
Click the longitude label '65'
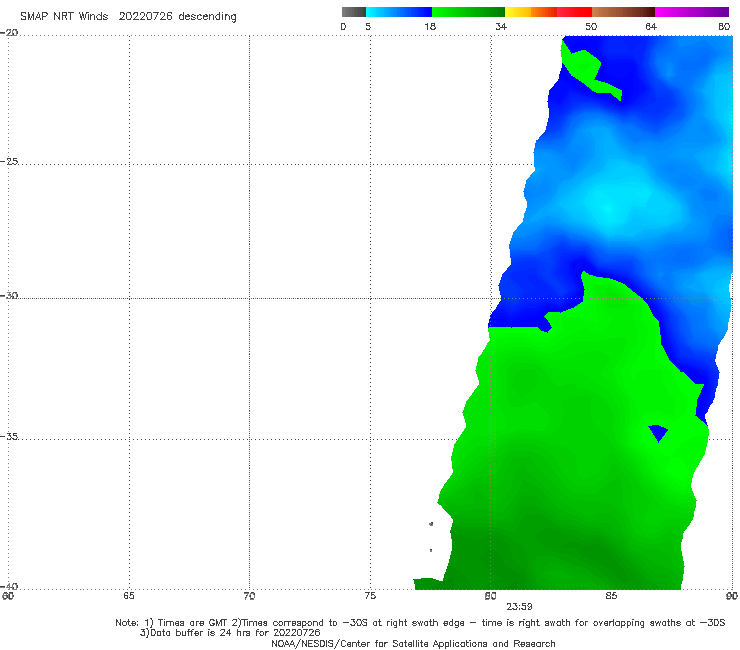tap(129, 596)
